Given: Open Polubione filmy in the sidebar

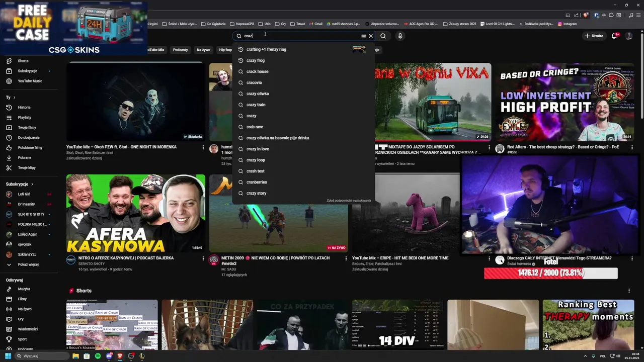Looking at the screenshot, I should [x=29, y=147].
